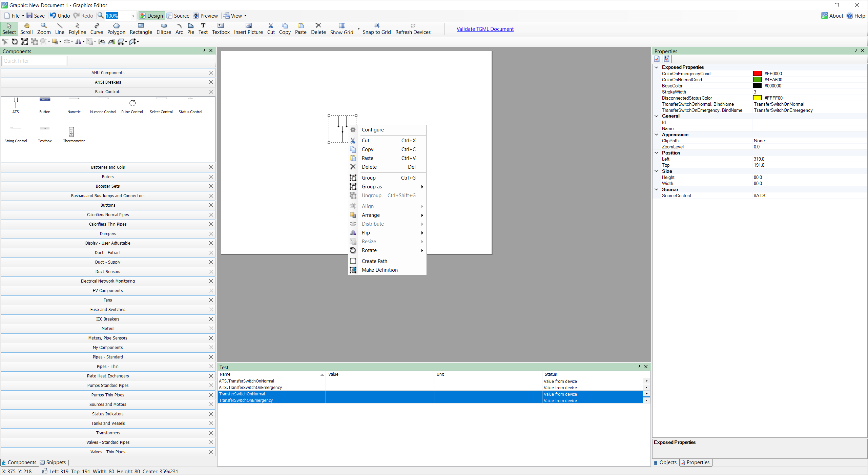
Task: Open the Group as submenu
Action: point(372,187)
